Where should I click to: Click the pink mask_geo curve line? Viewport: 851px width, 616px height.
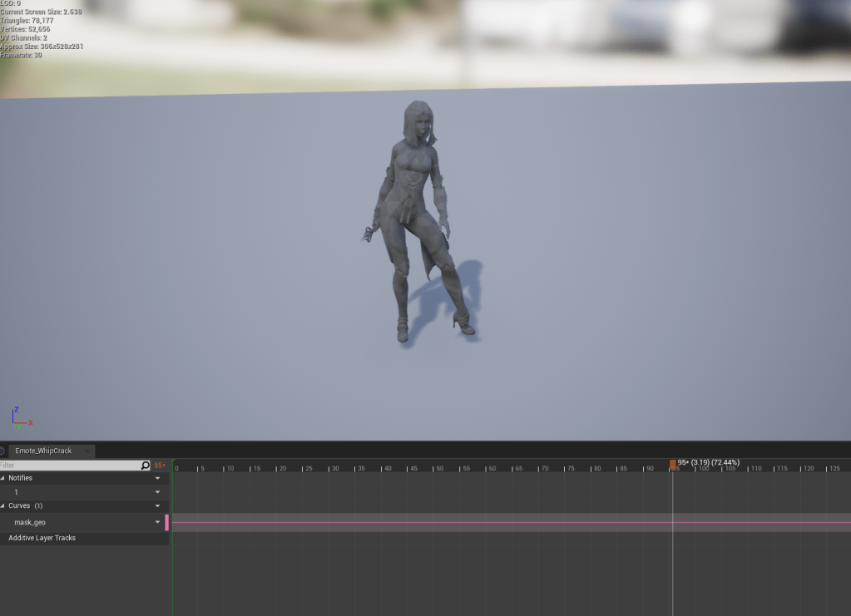[416, 523]
